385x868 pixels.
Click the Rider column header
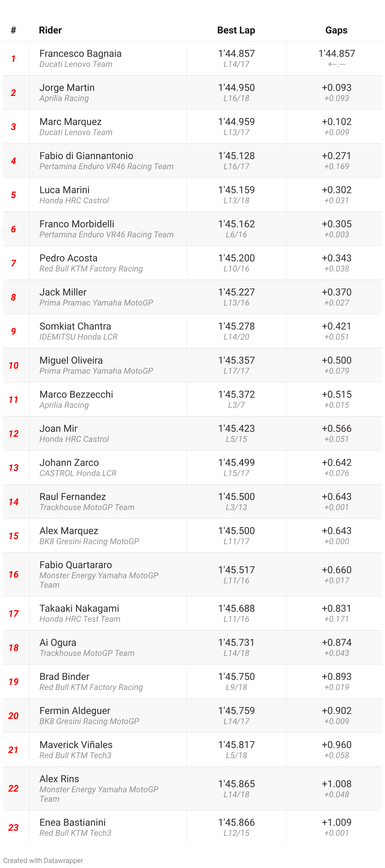[50, 30]
